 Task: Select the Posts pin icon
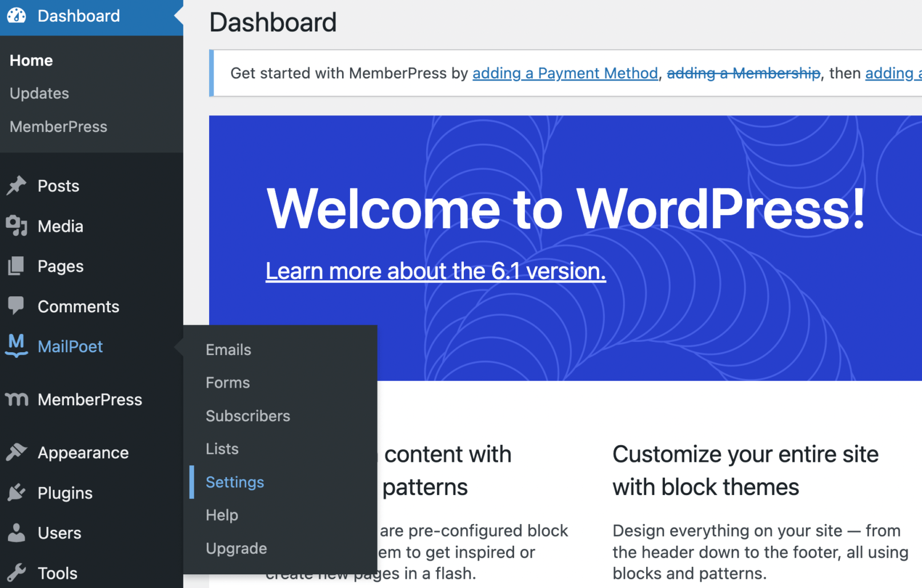[17, 185]
